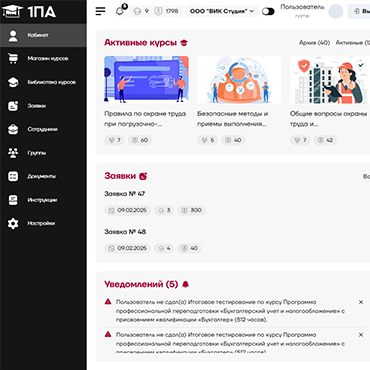Open the Группы people icon
Viewport: 370px width, 370px height.
coord(13,153)
